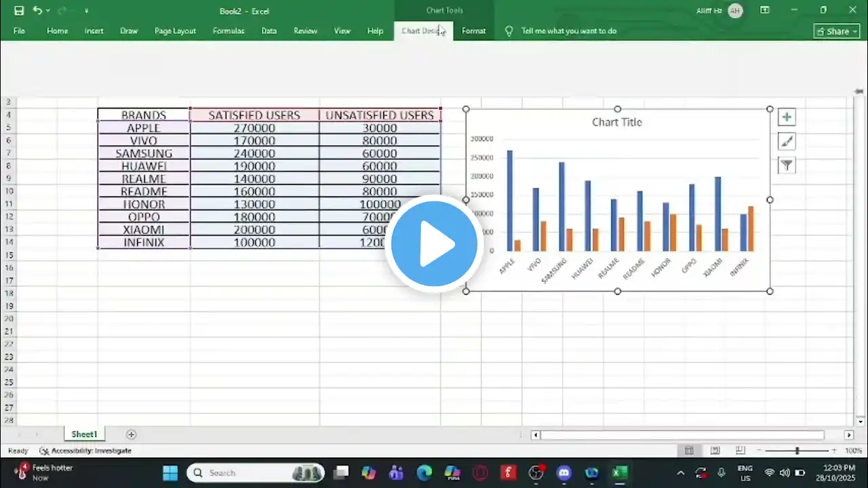This screenshot has width=868, height=488.
Task: Click the cell containing 270000
Action: [254, 128]
